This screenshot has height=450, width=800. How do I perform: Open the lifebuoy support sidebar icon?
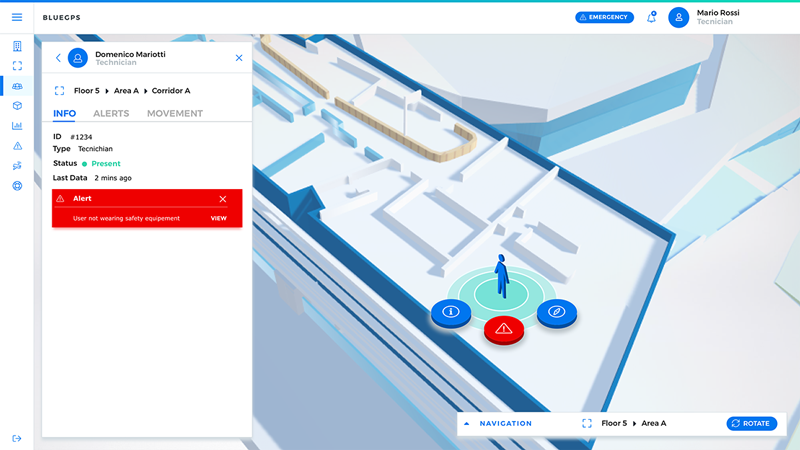[x=17, y=186]
